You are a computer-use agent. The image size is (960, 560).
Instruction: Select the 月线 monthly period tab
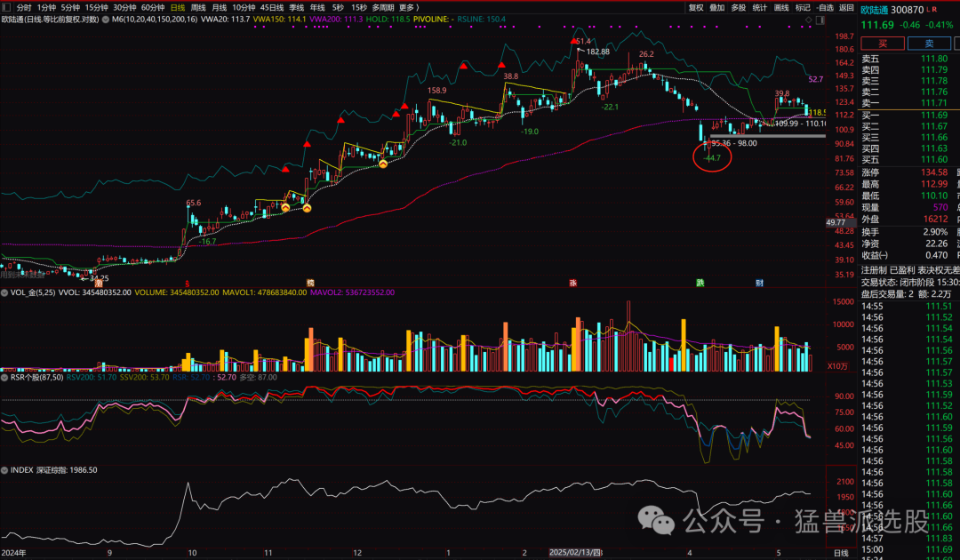pyautogui.click(x=220, y=8)
